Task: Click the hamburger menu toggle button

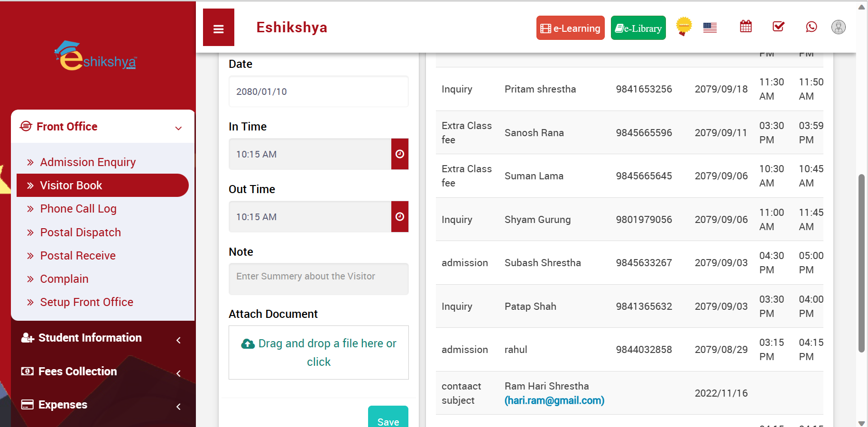Action: pyautogui.click(x=218, y=28)
